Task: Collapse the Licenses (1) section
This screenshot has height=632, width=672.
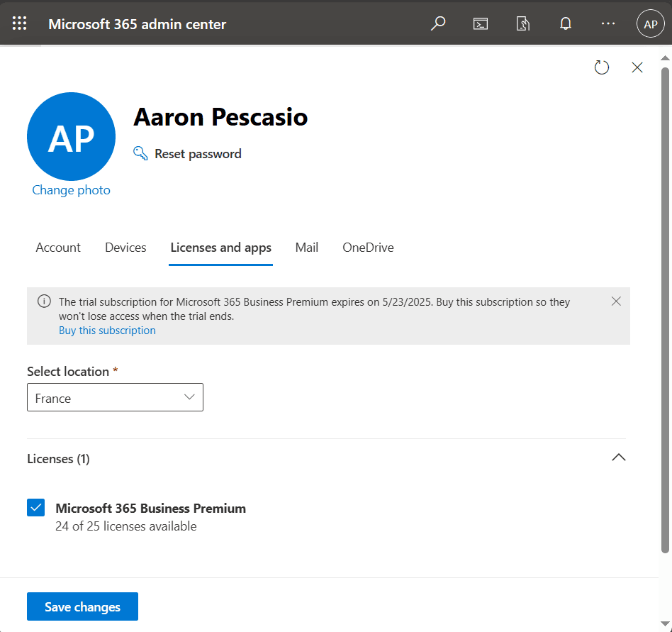Action: tap(618, 458)
